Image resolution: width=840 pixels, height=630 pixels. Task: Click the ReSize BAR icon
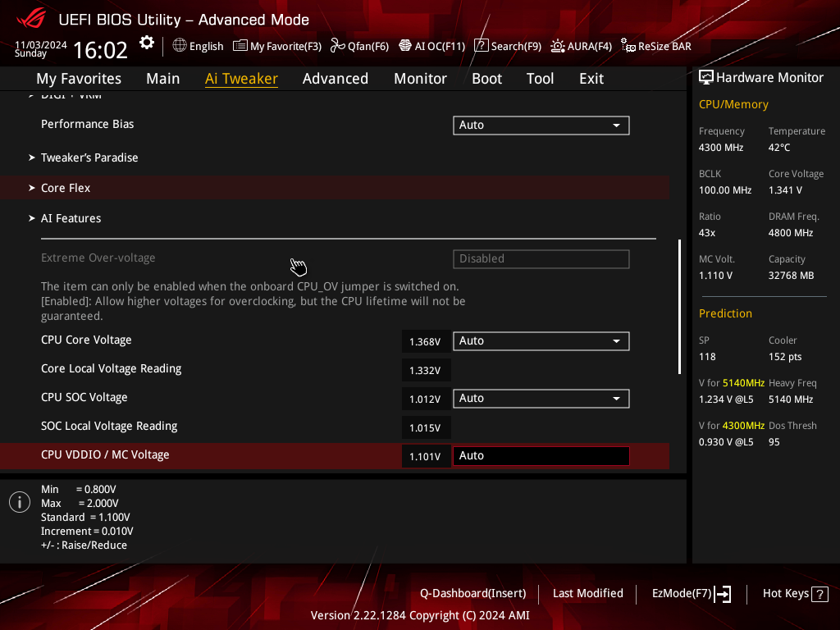click(x=628, y=46)
